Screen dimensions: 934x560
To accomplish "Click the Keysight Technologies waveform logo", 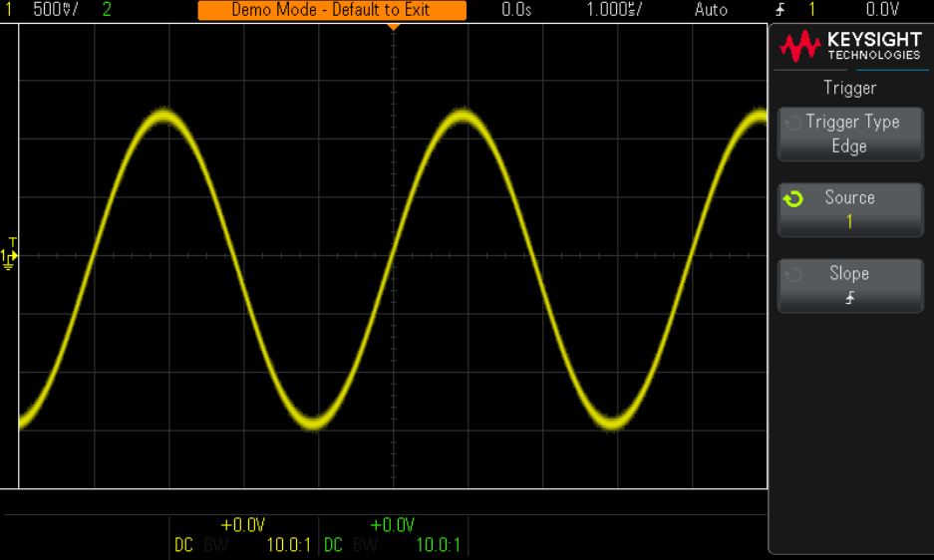I will coord(800,46).
